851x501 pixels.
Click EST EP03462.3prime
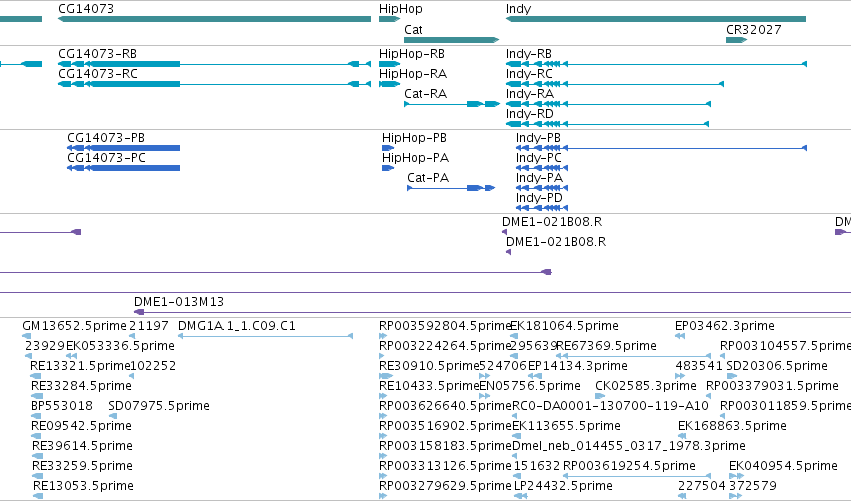coord(725,326)
